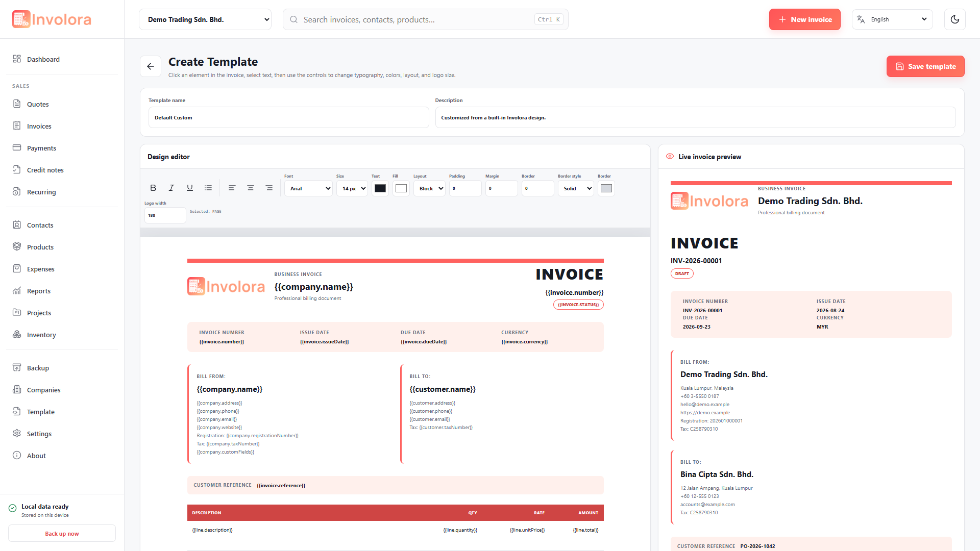980x551 pixels.
Task: Insert bulleted list in design editor
Action: 208,188
